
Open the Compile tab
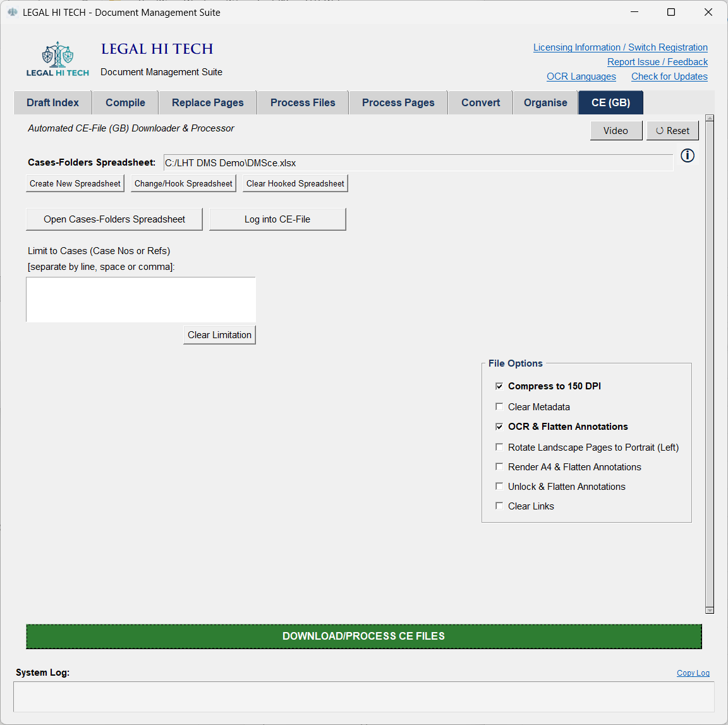click(125, 102)
